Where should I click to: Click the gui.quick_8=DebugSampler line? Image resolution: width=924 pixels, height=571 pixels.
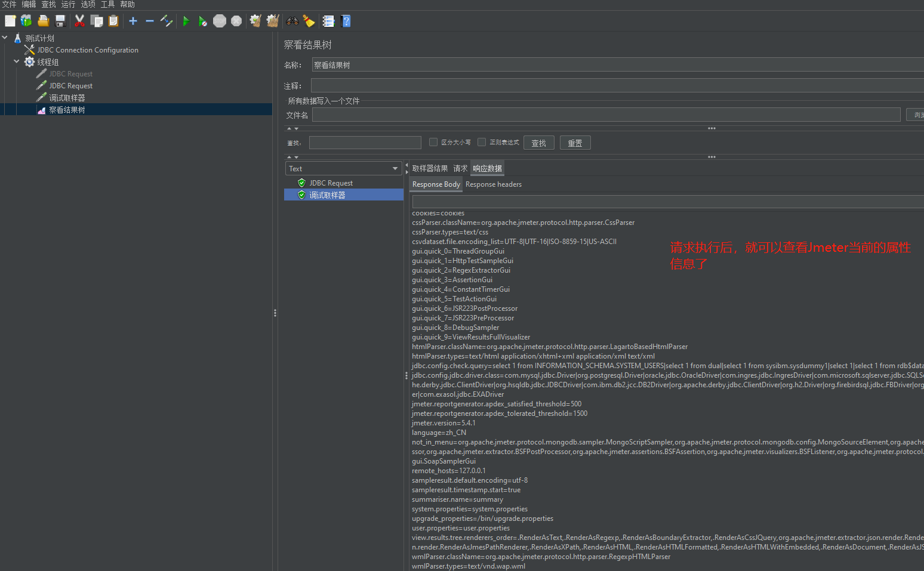tap(455, 328)
